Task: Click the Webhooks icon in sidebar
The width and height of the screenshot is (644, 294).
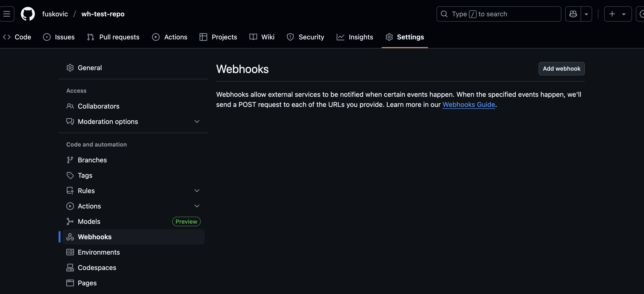Action: tap(70, 237)
